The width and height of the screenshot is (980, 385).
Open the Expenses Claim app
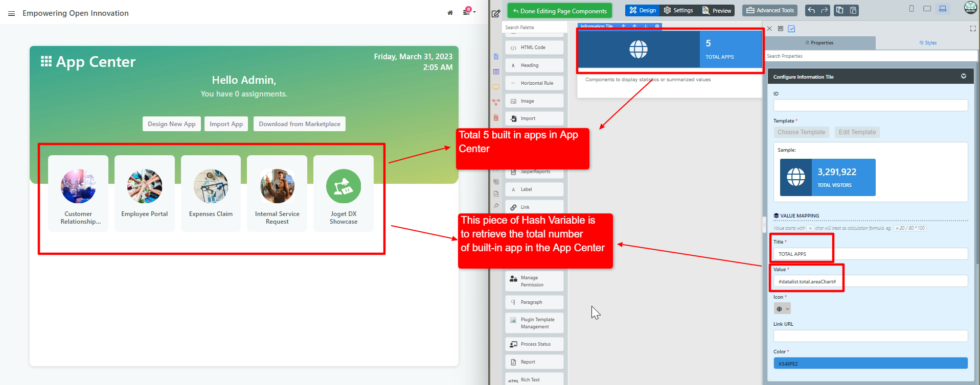coord(211,193)
